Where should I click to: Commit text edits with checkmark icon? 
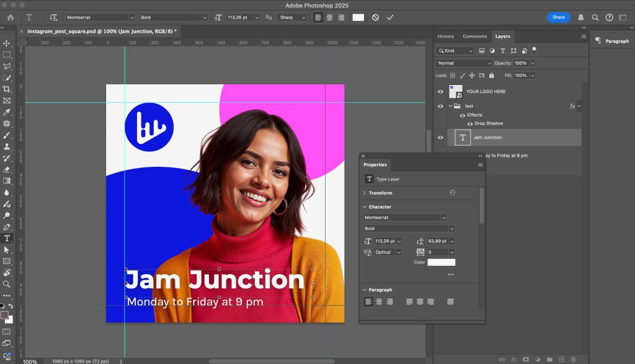point(390,17)
